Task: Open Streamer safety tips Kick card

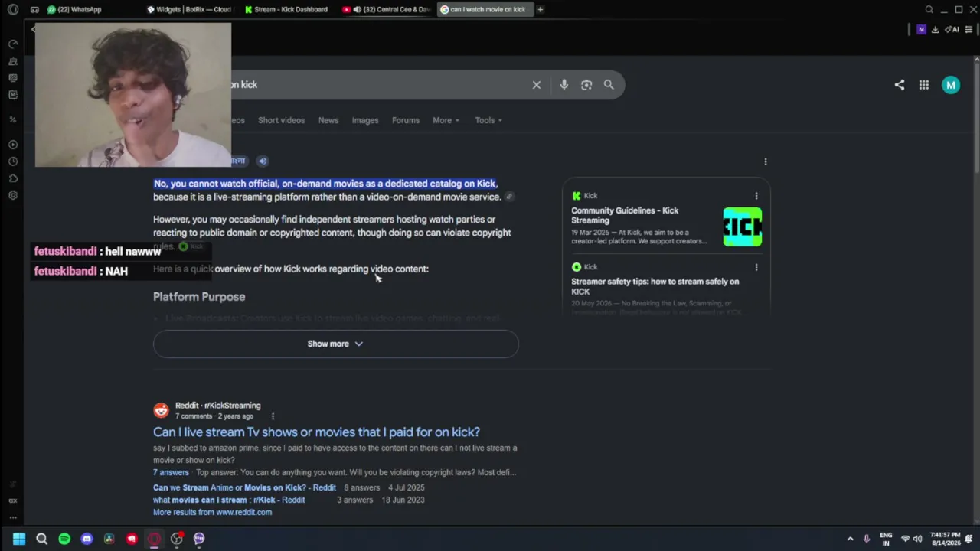Action: (655, 286)
